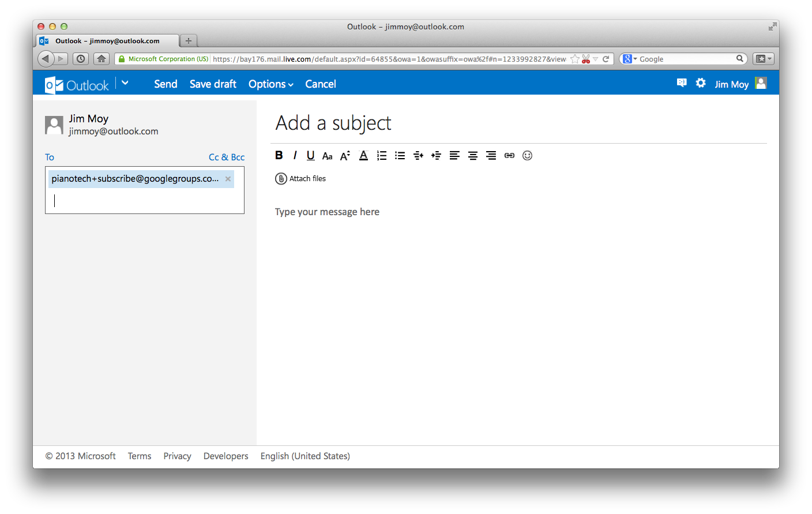The width and height of the screenshot is (812, 514).
Task: Open the font size picker
Action: [345, 156]
